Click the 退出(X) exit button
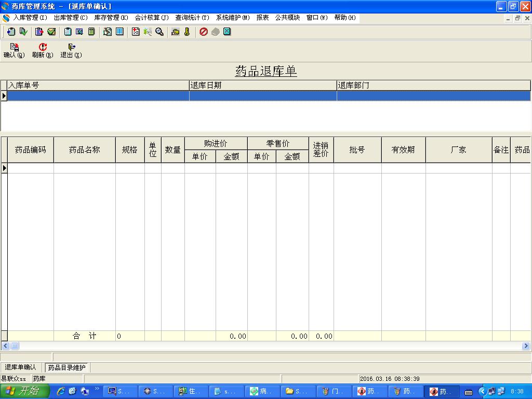Screen dimensions: 532x399 click(71, 50)
